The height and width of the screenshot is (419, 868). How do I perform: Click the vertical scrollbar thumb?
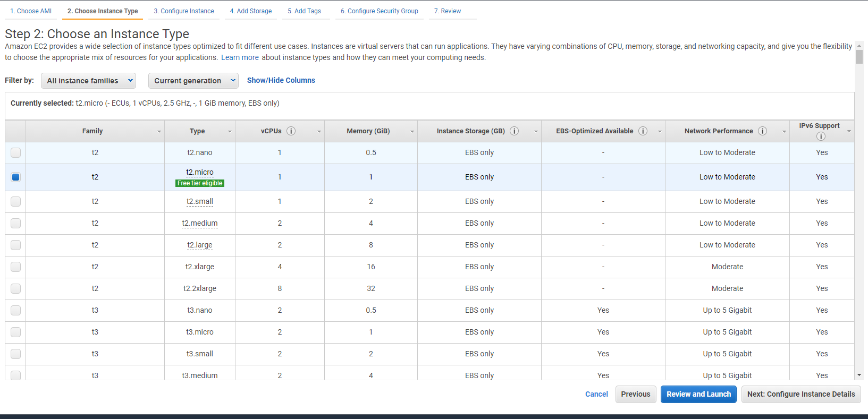tap(859, 57)
